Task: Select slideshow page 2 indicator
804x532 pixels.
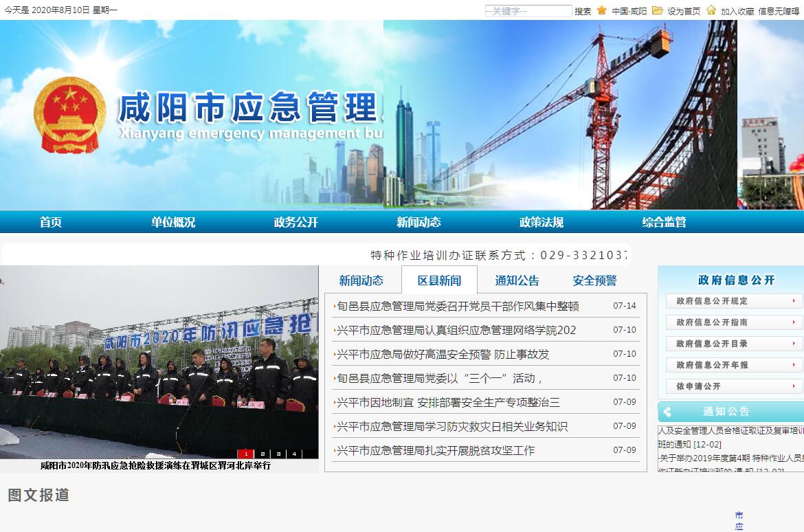Action: pyautogui.click(x=262, y=454)
